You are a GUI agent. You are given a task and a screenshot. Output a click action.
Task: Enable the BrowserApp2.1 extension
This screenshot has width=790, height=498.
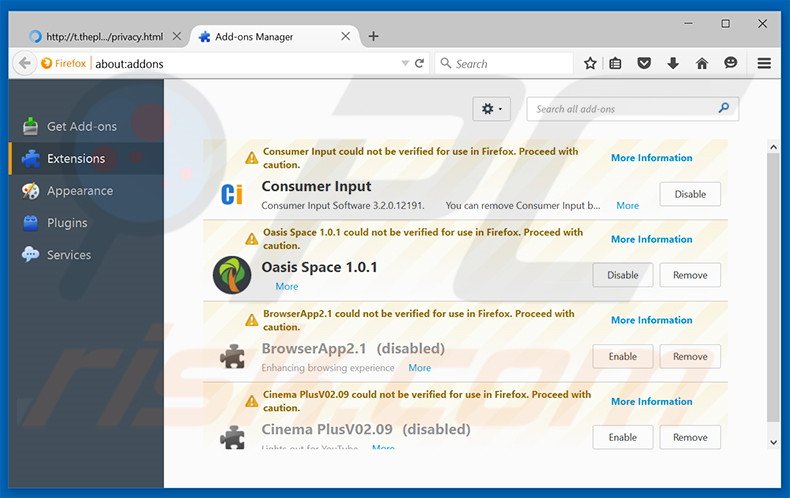click(x=623, y=356)
